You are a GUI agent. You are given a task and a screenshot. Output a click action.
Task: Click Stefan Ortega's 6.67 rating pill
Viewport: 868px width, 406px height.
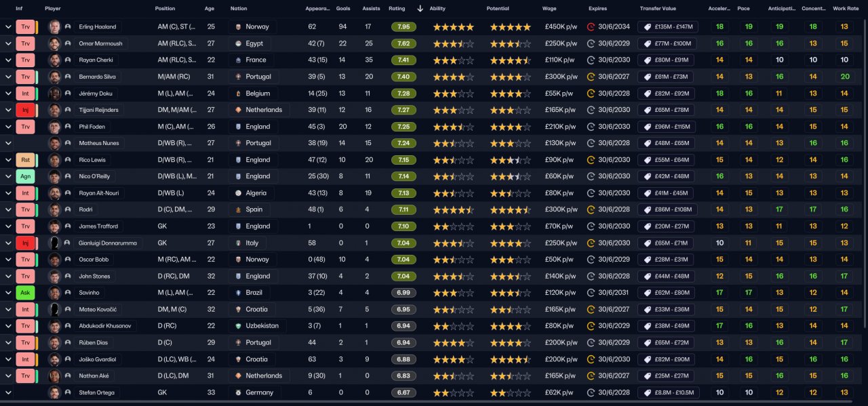403,392
